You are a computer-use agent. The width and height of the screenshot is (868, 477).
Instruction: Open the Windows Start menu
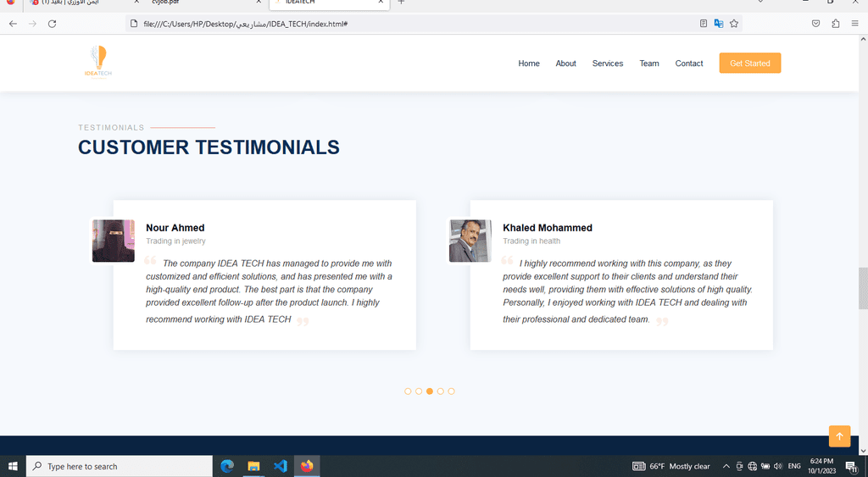13,467
